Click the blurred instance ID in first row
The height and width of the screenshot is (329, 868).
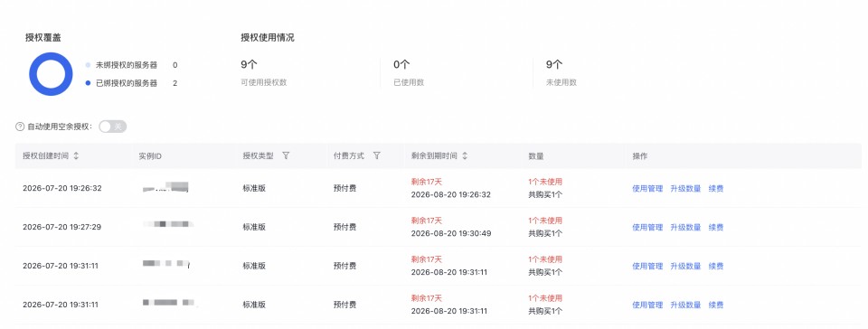click(x=165, y=187)
